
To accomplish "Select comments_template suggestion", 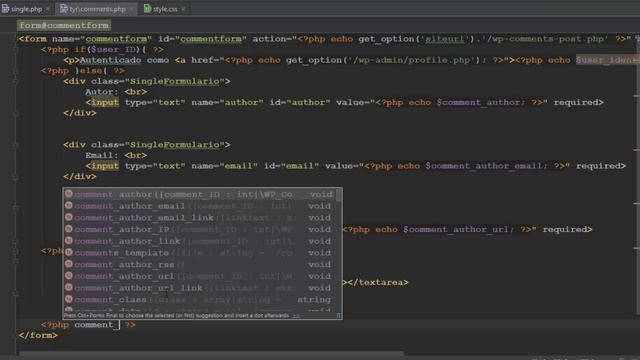I will tap(199, 253).
